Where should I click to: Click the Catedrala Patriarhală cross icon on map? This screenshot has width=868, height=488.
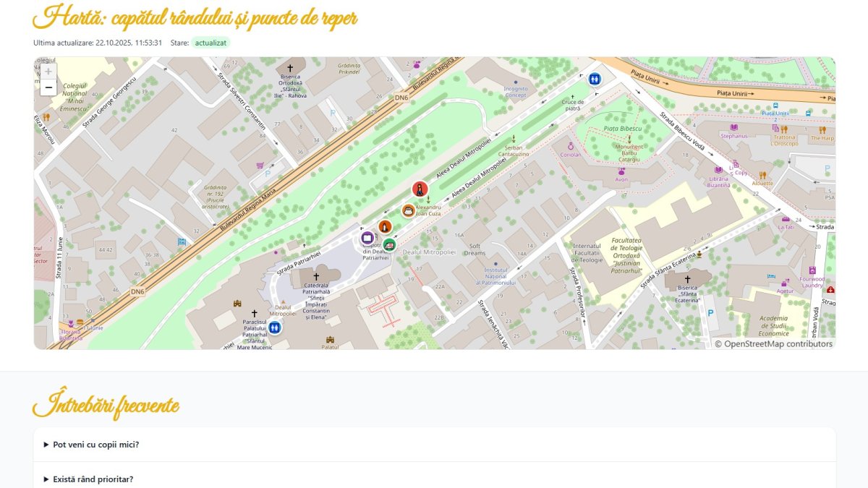316,277
